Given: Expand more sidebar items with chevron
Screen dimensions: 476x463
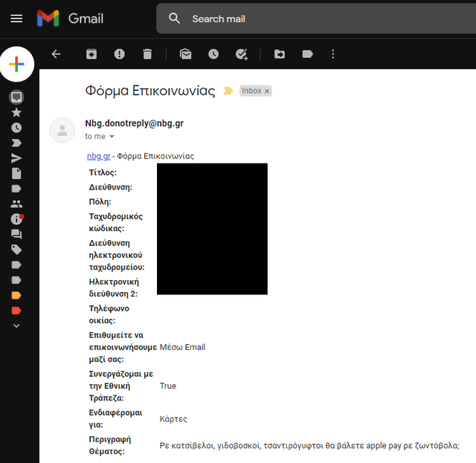Looking at the screenshot, I should point(16,326).
